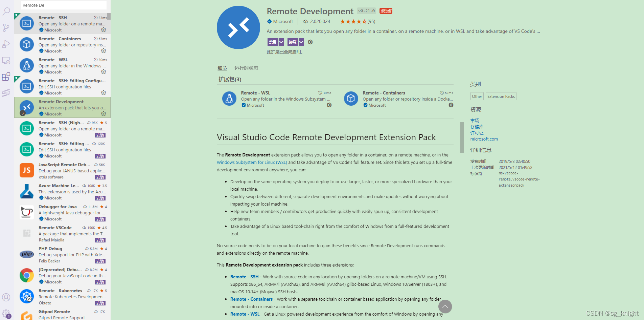Click gear for Remote - SSH: Editing Configuration
Viewport: 644px width, 320px height.
[103, 93]
